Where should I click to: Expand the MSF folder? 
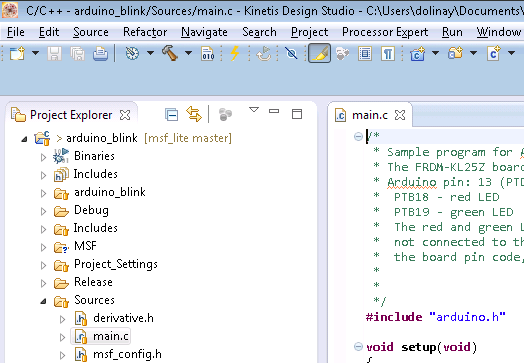click(43, 247)
